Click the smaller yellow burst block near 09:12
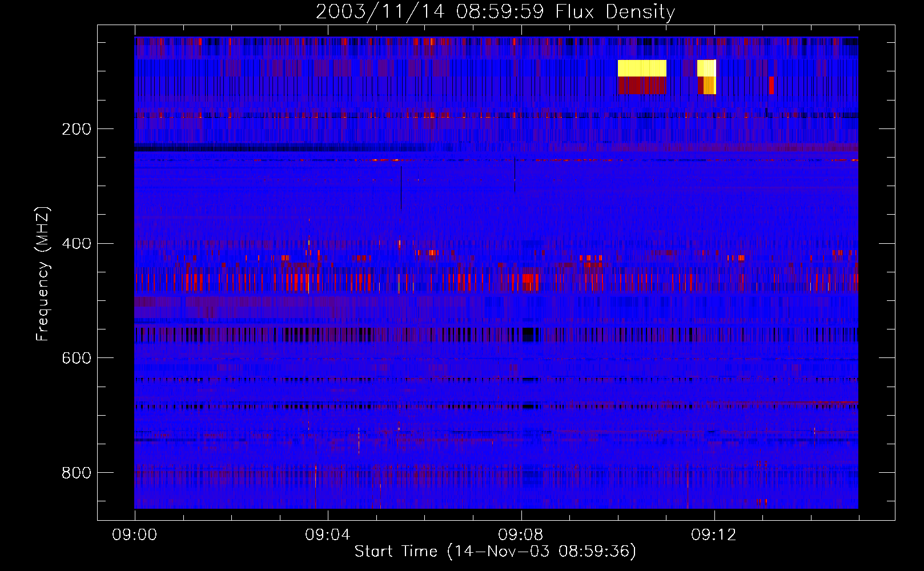The height and width of the screenshot is (571, 924). point(706,69)
